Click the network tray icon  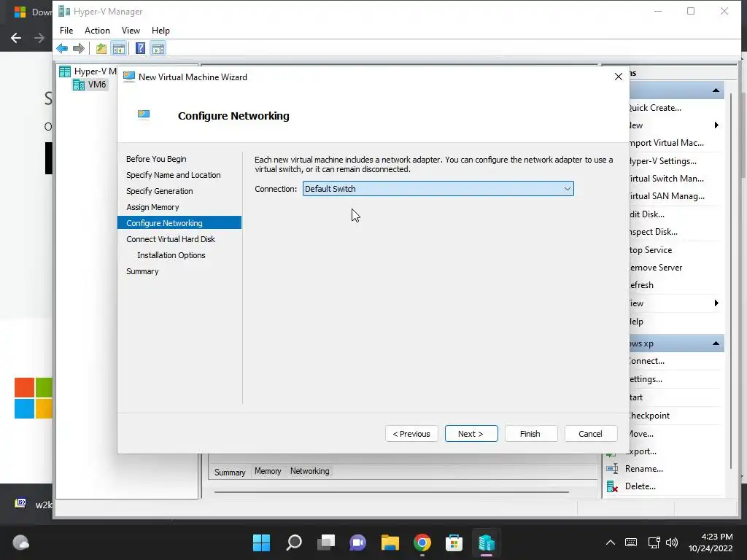click(654, 542)
